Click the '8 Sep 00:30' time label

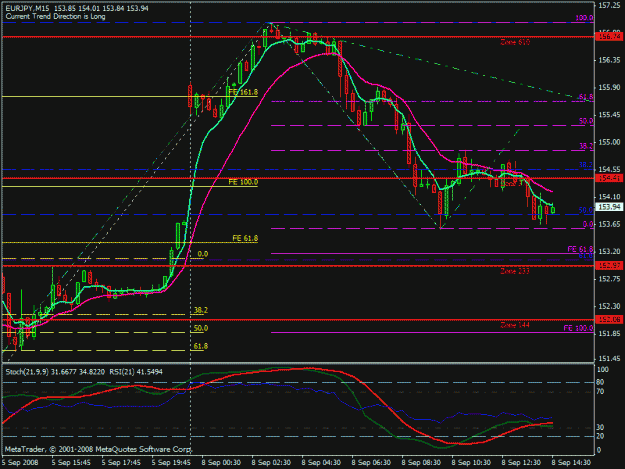tap(221, 462)
